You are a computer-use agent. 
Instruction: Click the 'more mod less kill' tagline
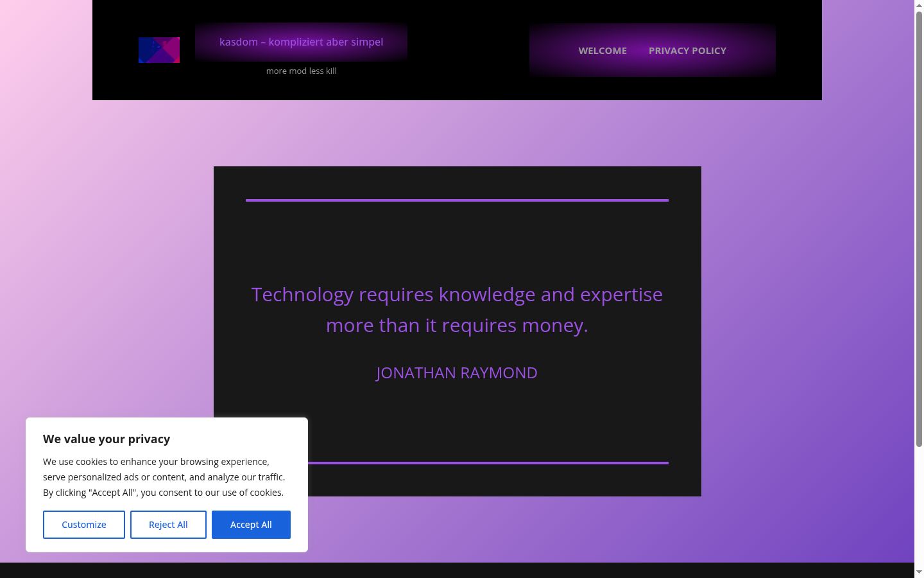(302, 71)
